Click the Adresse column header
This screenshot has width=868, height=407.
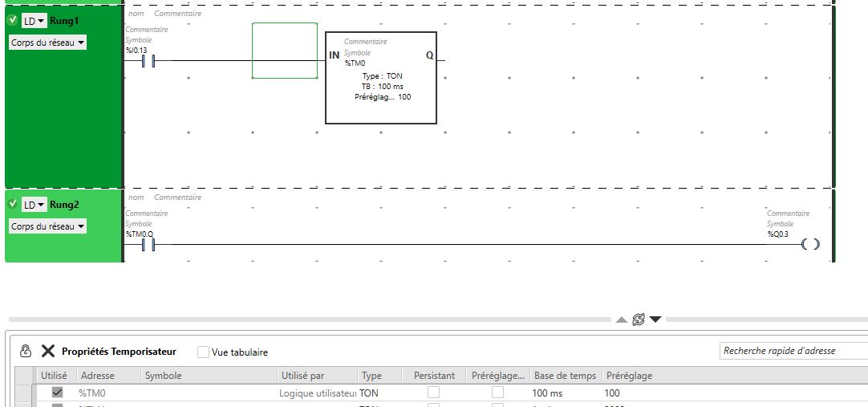[x=98, y=376]
